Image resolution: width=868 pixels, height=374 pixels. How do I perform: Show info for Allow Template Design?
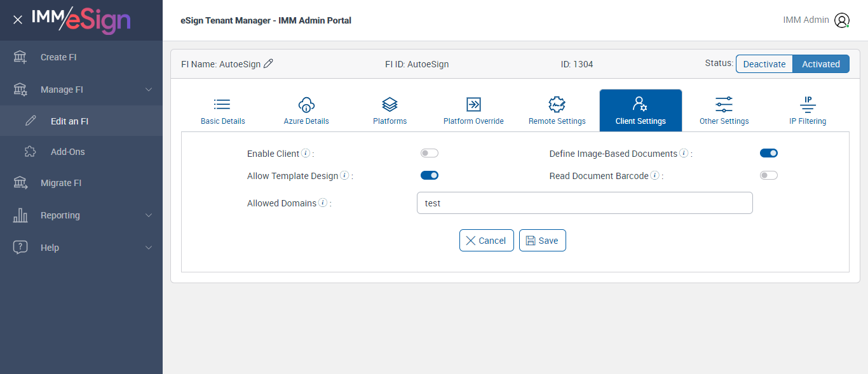click(344, 175)
